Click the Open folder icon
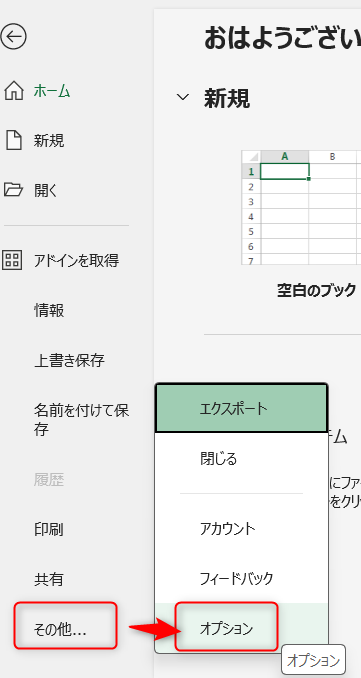The height and width of the screenshot is (678, 361). point(13,189)
